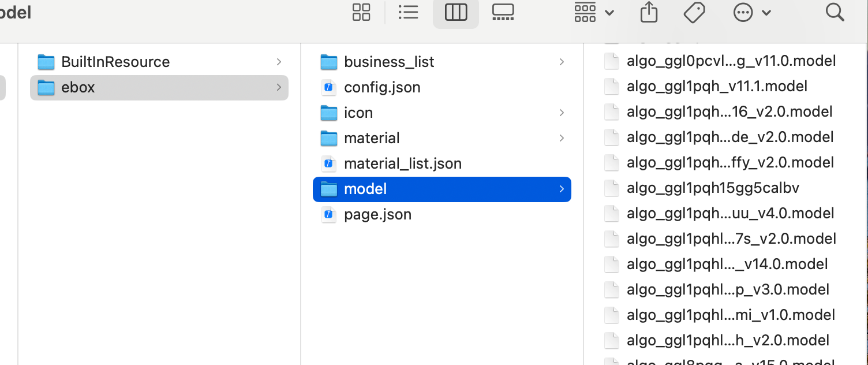Image resolution: width=868 pixels, height=365 pixels.
Task: Expand the icon folder chevron
Action: coord(562,113)
